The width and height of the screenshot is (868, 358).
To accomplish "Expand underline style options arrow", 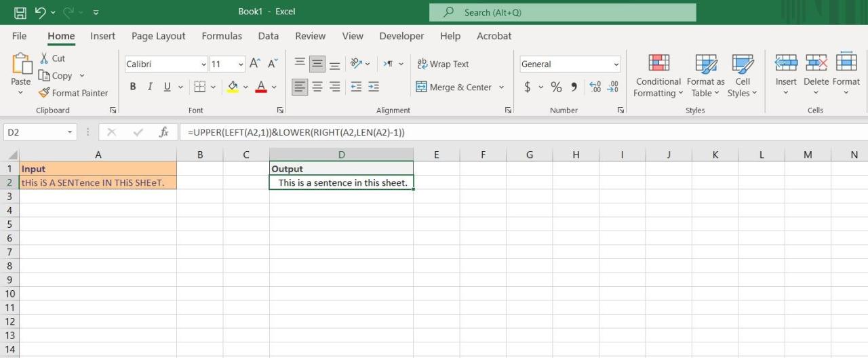I will 181,87.
